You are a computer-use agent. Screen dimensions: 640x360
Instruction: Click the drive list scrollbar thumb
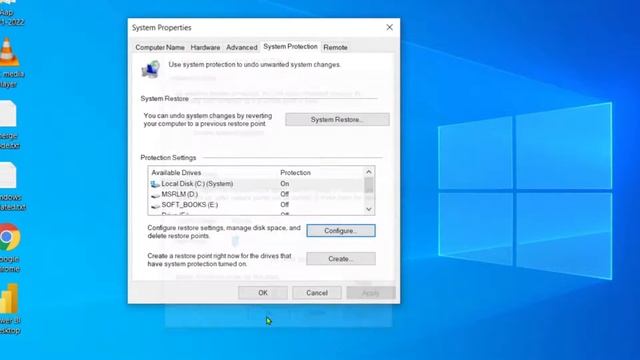[369, 185]
